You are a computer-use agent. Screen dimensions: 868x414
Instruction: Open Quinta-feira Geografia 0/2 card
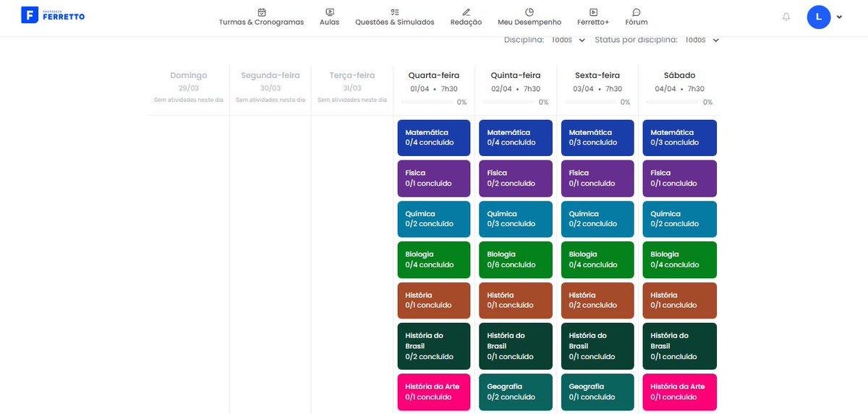pos(516,392)
